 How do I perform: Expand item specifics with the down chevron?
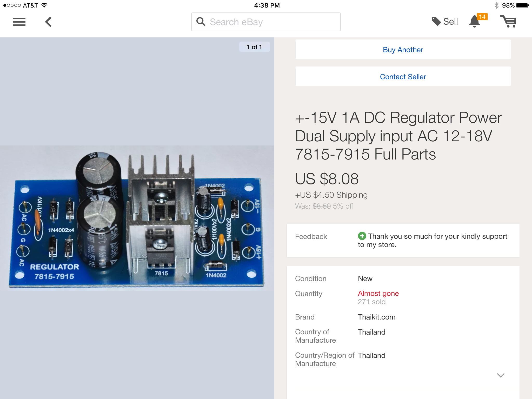[501, 375]
